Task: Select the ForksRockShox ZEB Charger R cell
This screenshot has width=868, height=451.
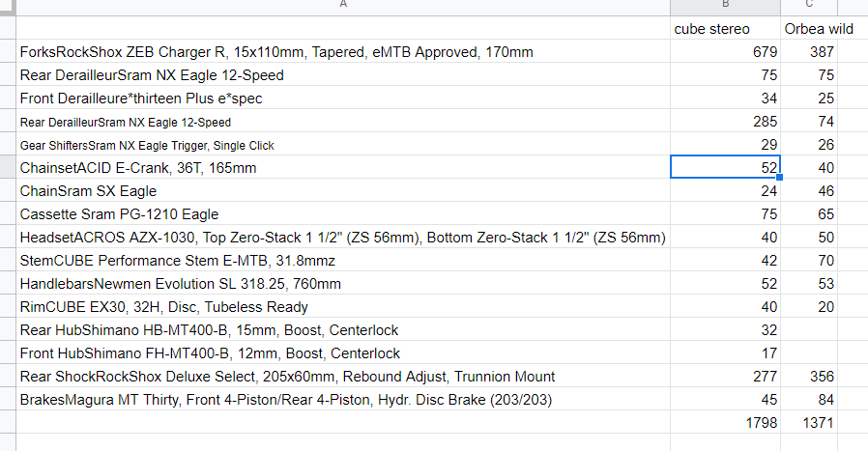Action: (x=343, y=51)
